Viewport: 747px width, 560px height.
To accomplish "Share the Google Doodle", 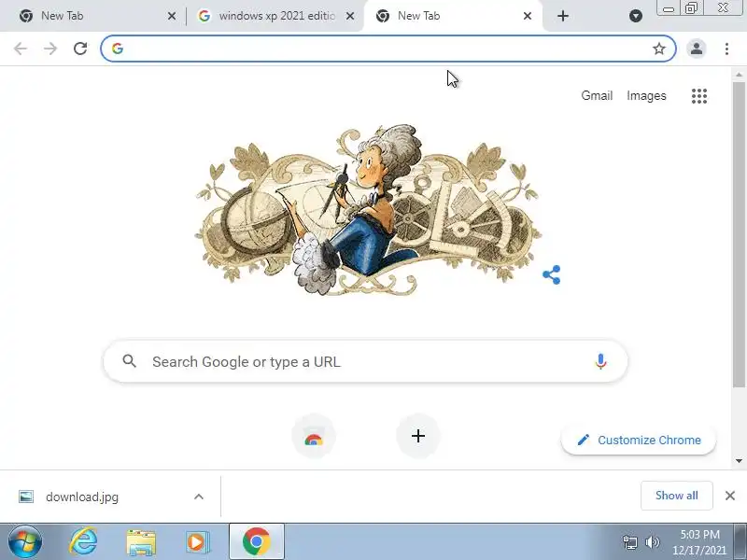I will (x=552, y=274).
